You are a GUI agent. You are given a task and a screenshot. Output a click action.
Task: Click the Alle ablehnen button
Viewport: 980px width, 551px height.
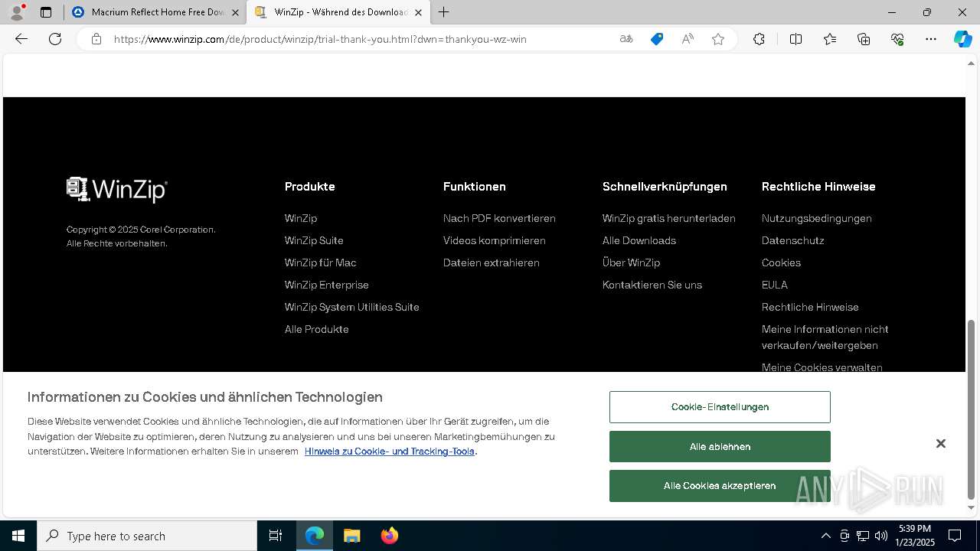pos(720,446)
